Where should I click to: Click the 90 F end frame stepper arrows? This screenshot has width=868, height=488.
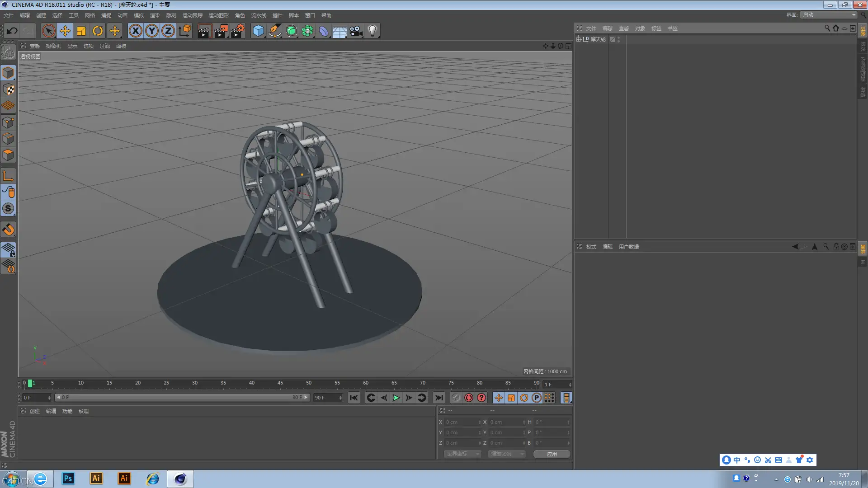[x=340, y=398]
